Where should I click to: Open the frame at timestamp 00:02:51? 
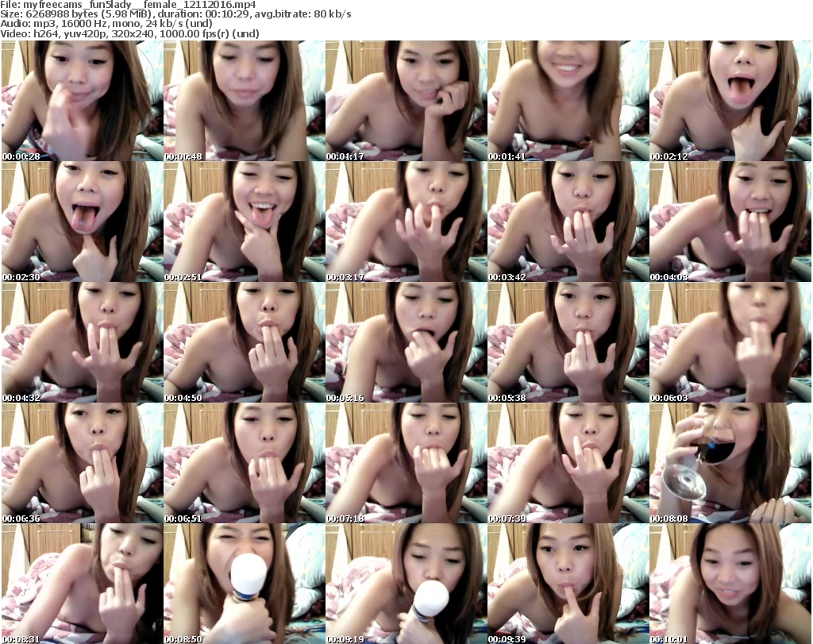coord(245,222)
